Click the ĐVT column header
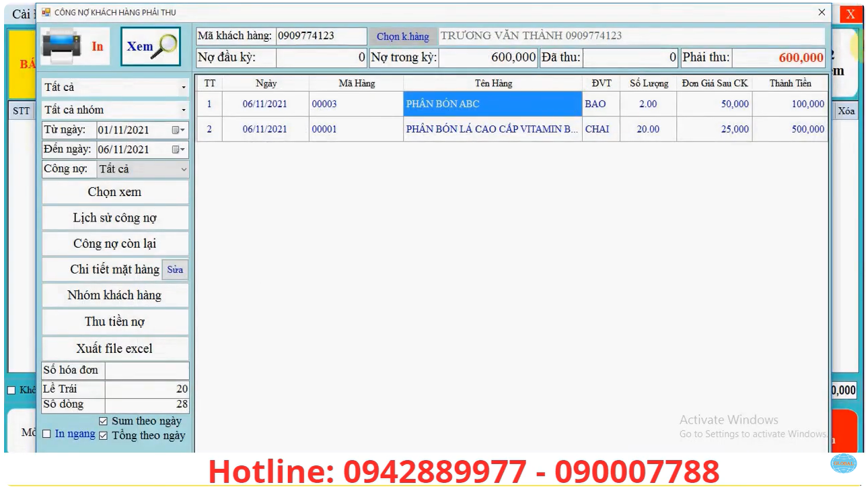This screenshot has width=868, height=489. pyautogui.click(x=602, y=84)
